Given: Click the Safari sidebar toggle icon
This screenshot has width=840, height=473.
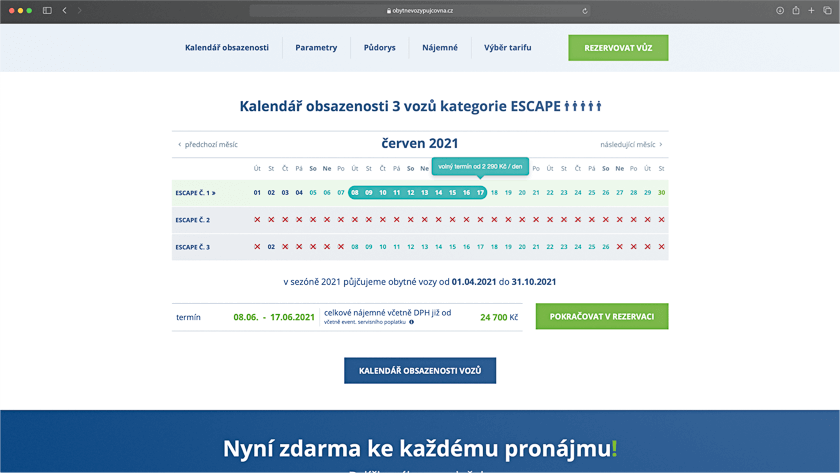Looking at the screenshot, I should 47,10.
